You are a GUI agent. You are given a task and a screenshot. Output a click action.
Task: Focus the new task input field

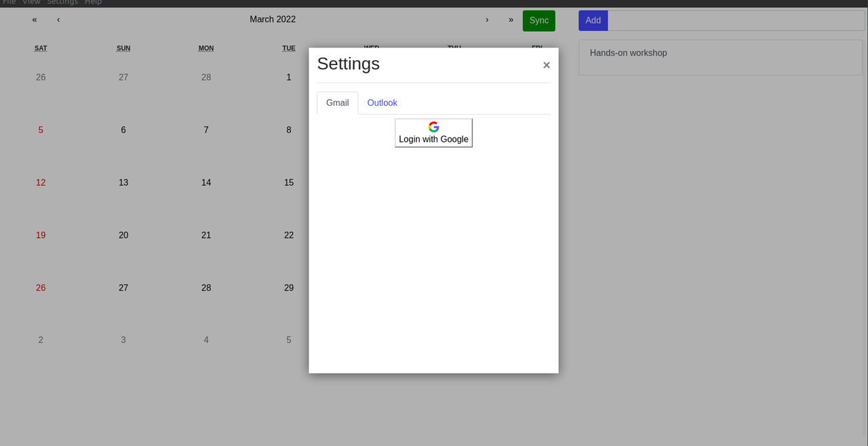tap(736, 20)
